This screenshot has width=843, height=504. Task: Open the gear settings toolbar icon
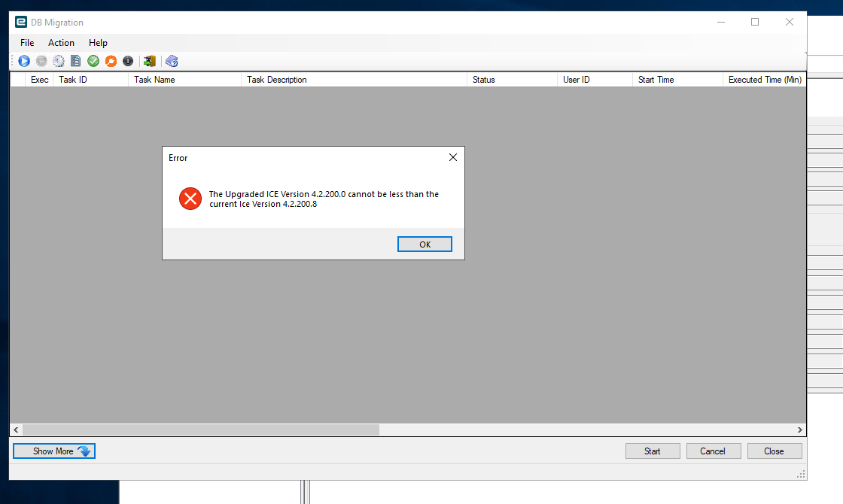click(x=59, y=61)
